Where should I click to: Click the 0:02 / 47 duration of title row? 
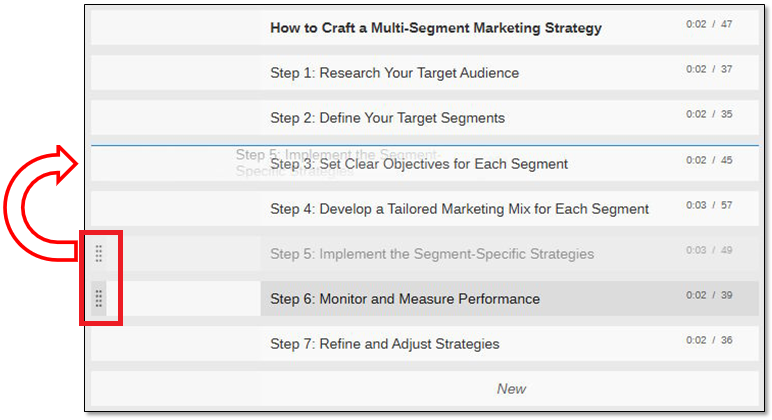point(709,24)
